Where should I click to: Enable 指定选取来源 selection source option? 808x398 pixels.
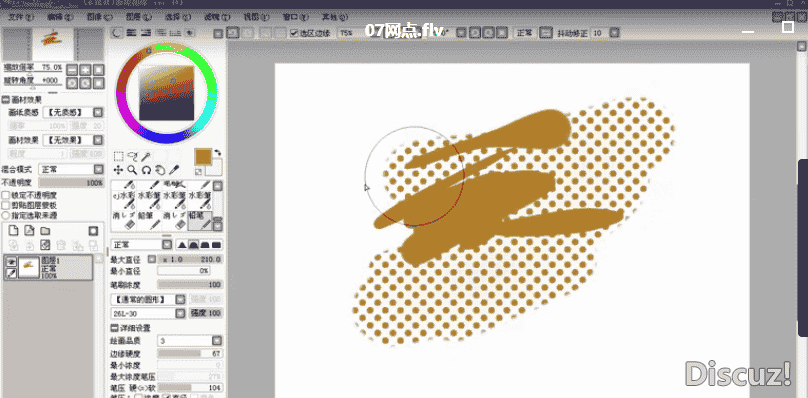pos(6,215)
